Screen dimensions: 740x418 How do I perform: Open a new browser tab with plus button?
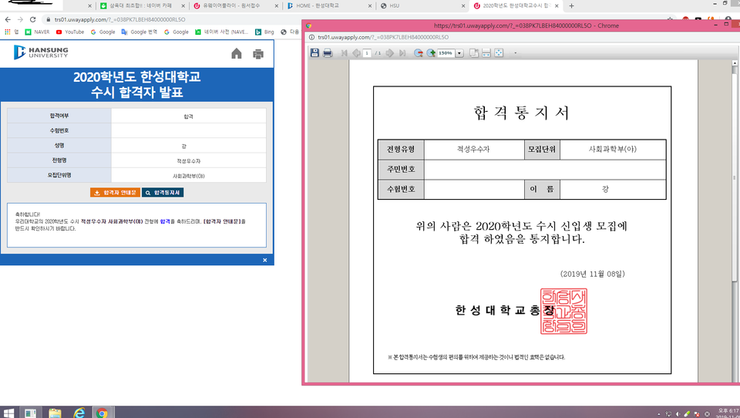[572, 6]
